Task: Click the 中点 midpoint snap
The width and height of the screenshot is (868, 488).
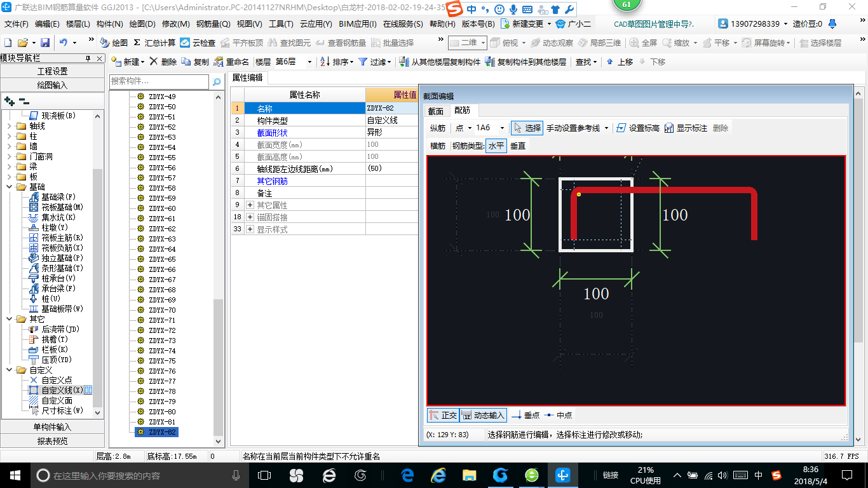Action: pyautogui.click(x=558, y=415)
